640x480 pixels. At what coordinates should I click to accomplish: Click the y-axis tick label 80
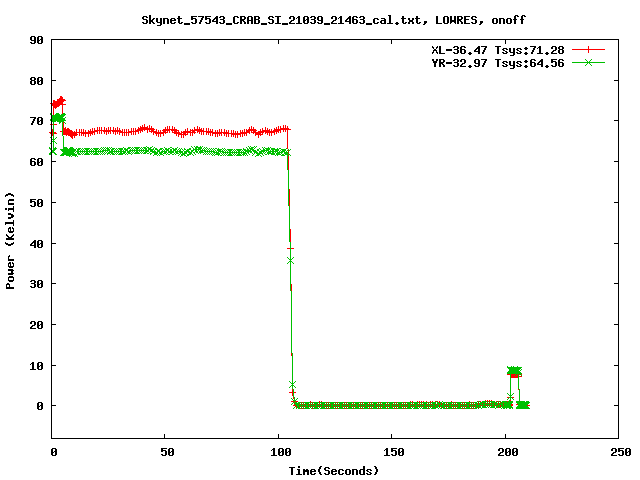click(36, 81)
